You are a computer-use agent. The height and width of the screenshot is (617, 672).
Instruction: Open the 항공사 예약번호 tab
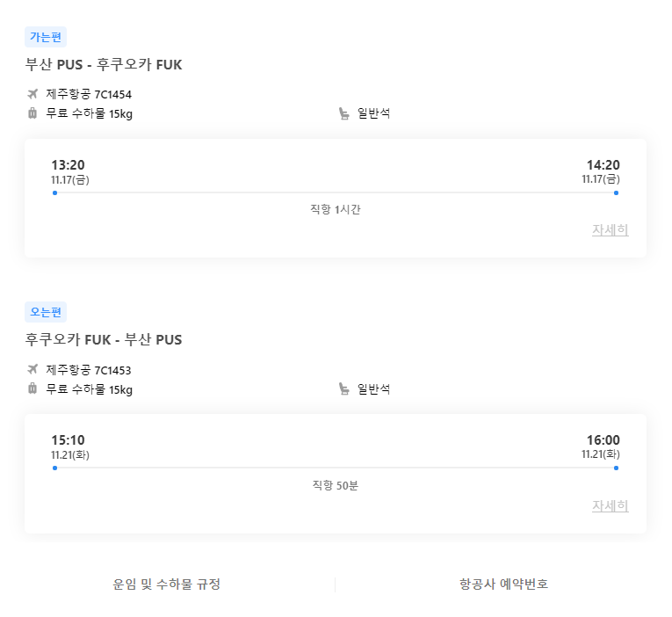(x=503, y=584)
